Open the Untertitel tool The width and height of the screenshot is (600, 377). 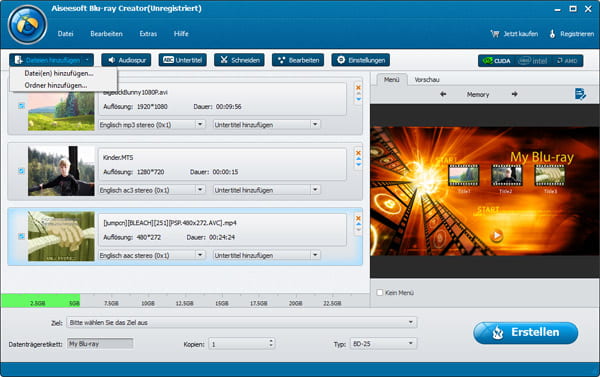point(183,60)
